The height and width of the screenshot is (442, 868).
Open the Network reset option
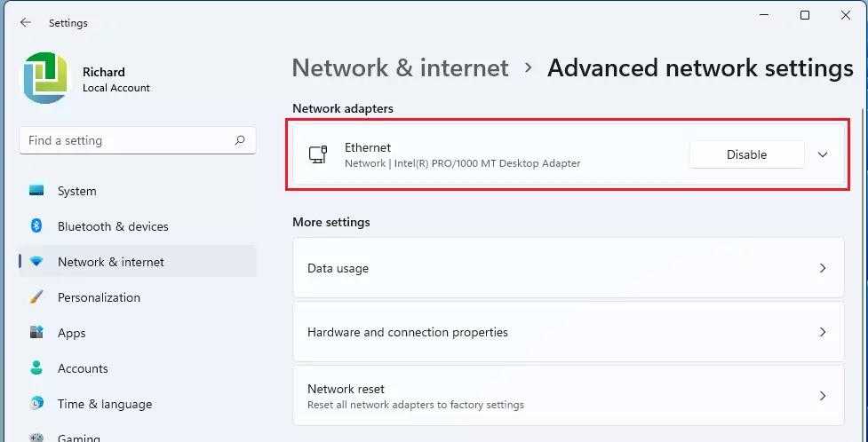coord(568,396)
